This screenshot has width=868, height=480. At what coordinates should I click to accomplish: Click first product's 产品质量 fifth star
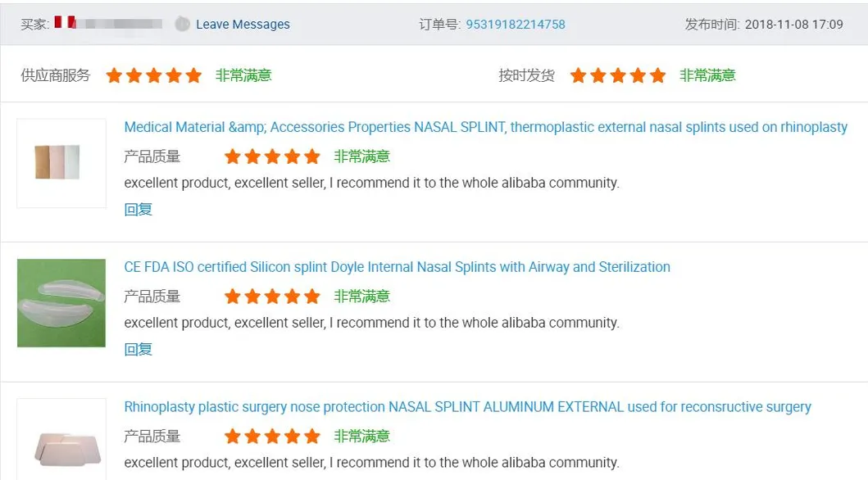point(312,156)
